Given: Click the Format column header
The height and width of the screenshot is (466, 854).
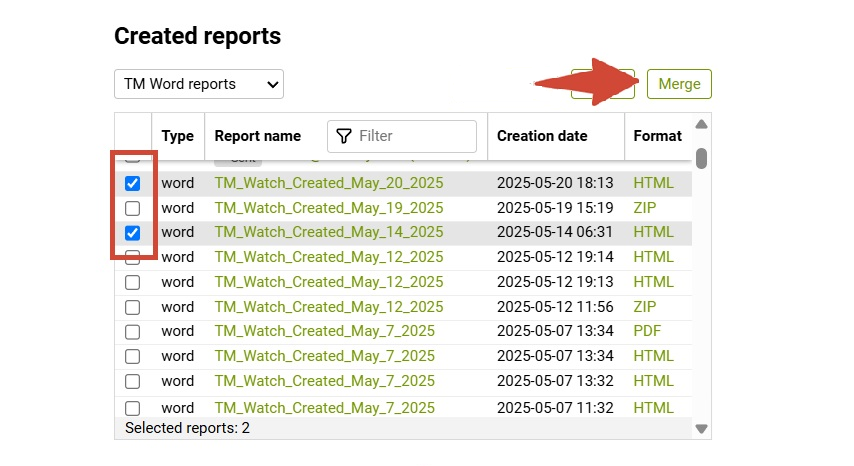Looking at the screenshot, I should (x=657, y=136).
